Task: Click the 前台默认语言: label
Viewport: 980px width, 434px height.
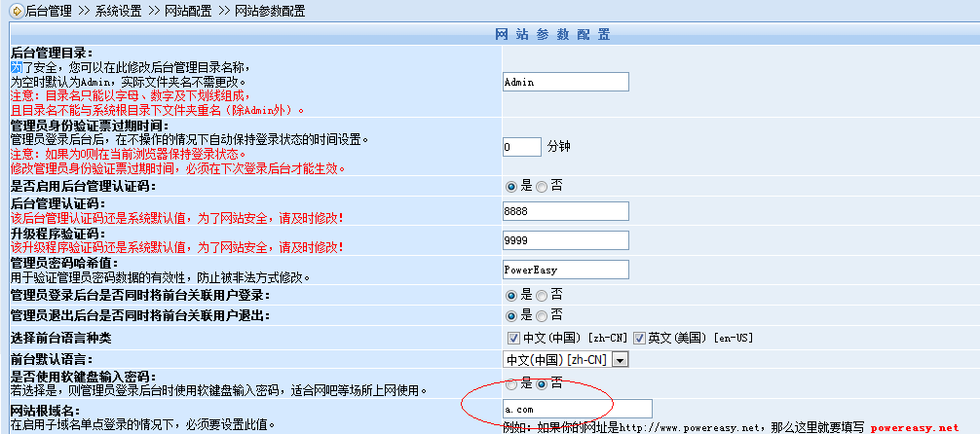Action: click(52, 360)
